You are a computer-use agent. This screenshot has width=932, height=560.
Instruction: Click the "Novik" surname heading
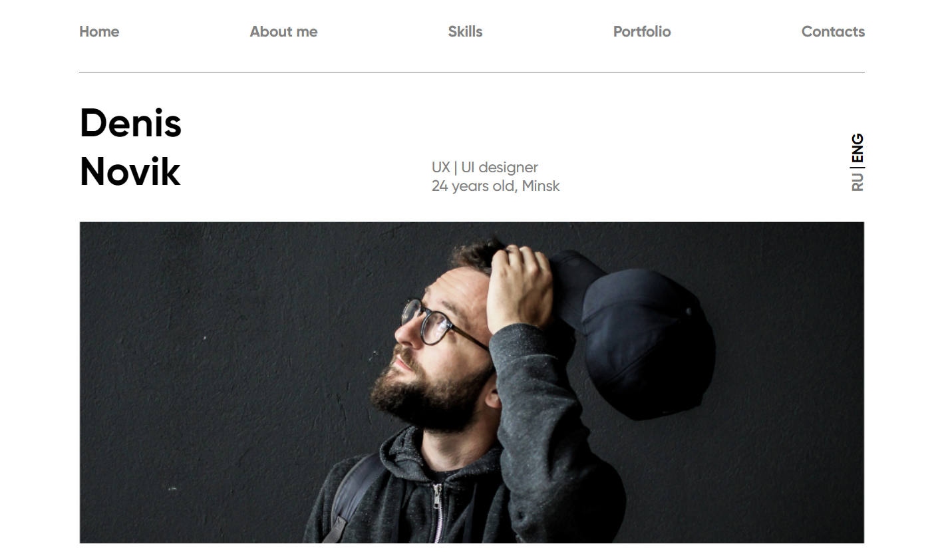click(x=130, y=172)
